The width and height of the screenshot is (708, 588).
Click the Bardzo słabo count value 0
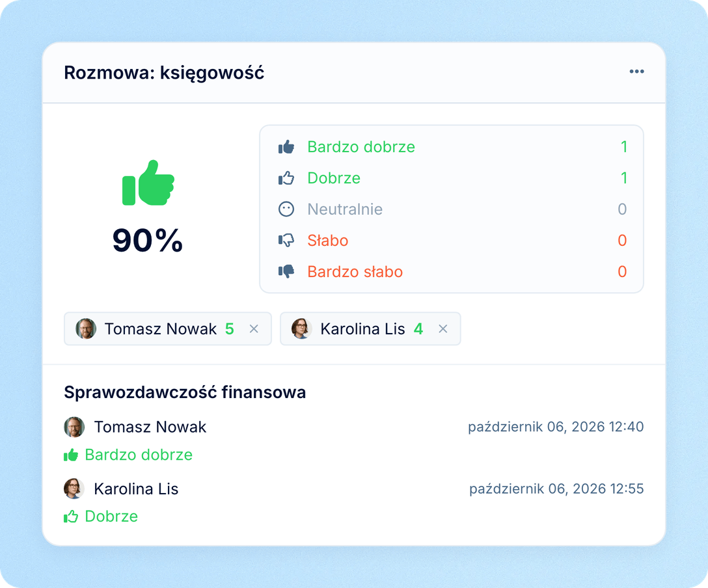[622, 271]
